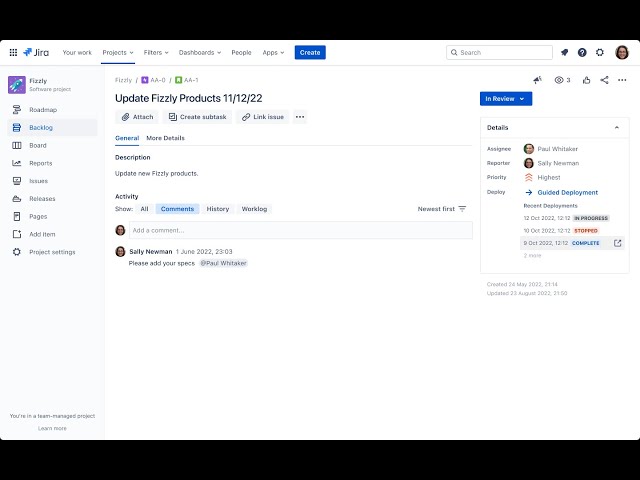640x480 pixels.
Task: Open the Guided Deployment link
Action: pyautogui.click(x=567, y=192)
